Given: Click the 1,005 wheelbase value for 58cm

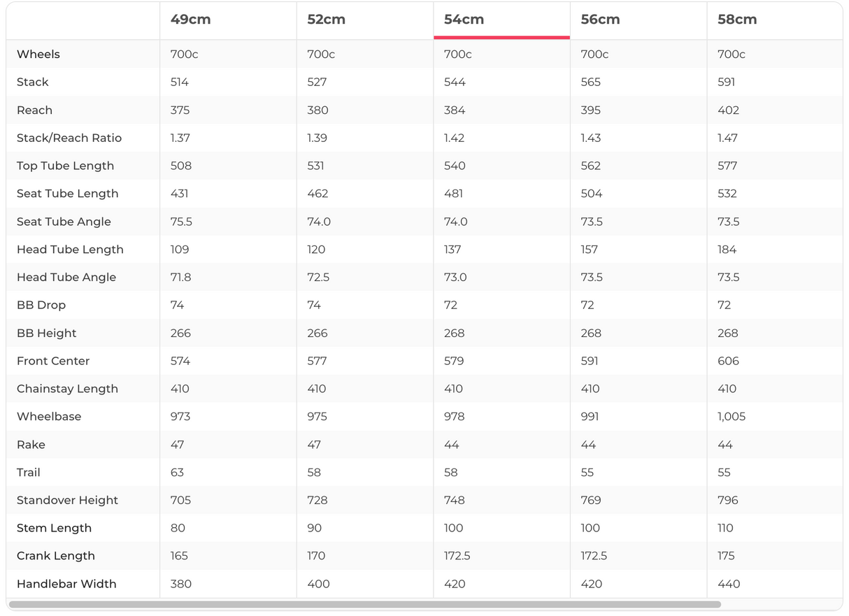Looking at the screenshot, I should pos(732,417).
